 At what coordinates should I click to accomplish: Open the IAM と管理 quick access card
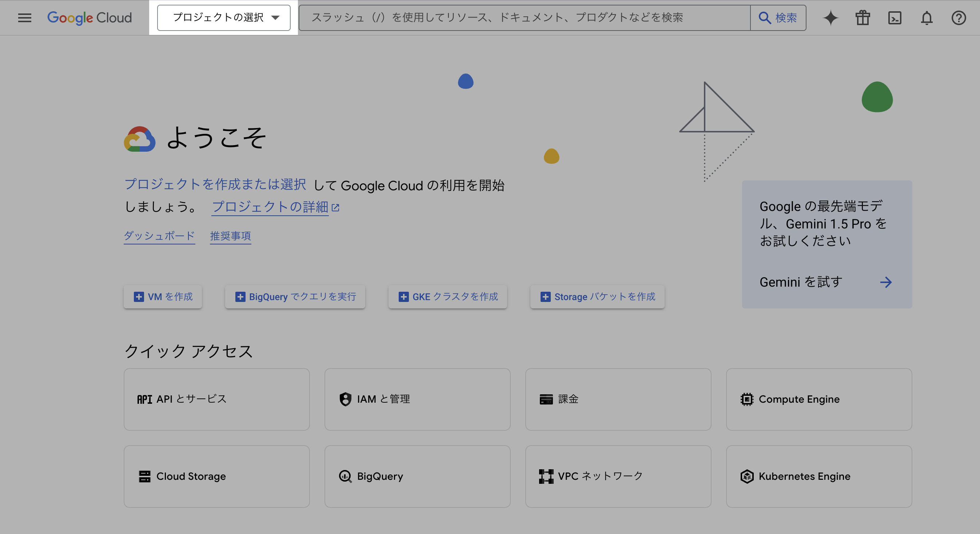[417, 399]
